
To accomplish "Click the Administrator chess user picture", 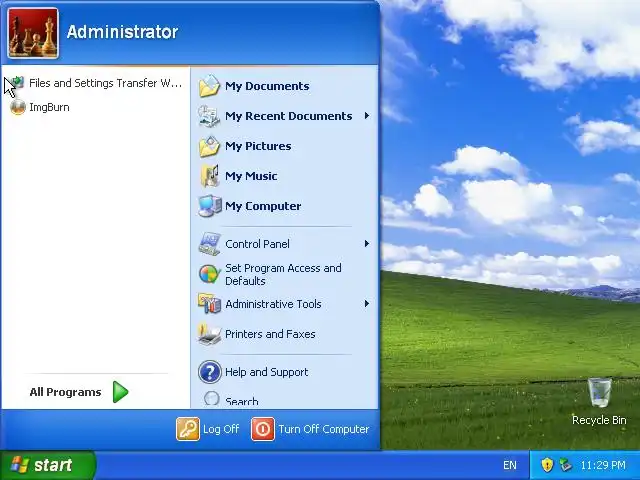I will tap(33, 33).
